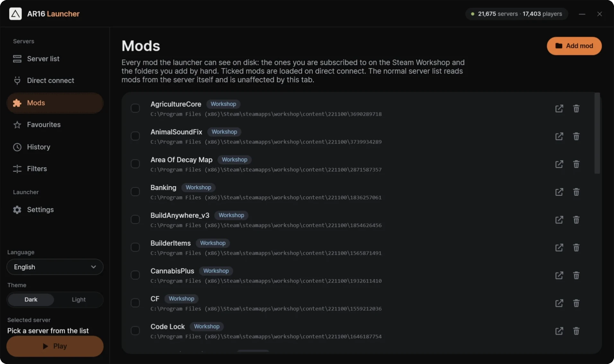Screen dimensions: 614x364
Task: Delete the AgricultureCore mod
Action: click(576, 108)
